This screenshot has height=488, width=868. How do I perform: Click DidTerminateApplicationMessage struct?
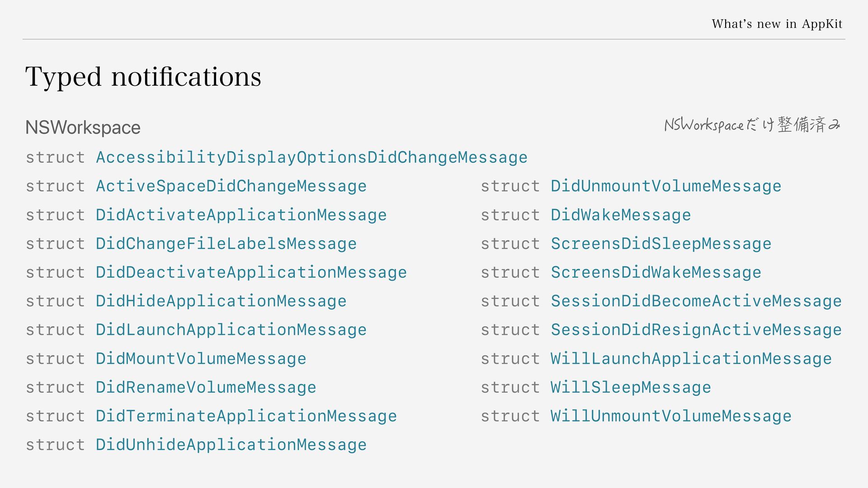246,417
